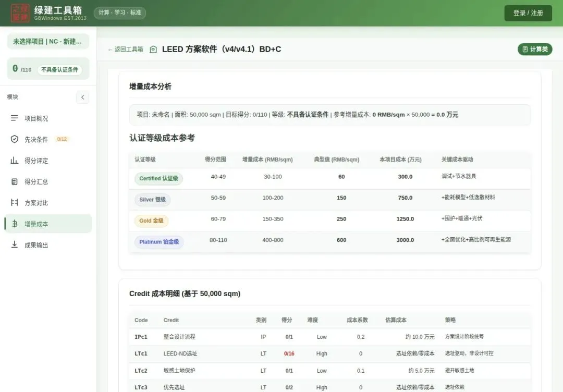The height and width of the screenshot is (392, 563).
Task: Click the Silver 银级 badge
Action: coord(152,200)
